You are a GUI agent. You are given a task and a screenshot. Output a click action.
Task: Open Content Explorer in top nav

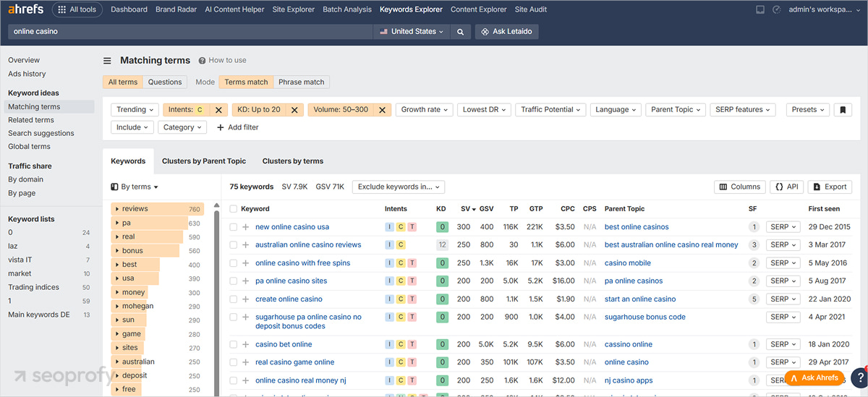click(x=478, y=10)
